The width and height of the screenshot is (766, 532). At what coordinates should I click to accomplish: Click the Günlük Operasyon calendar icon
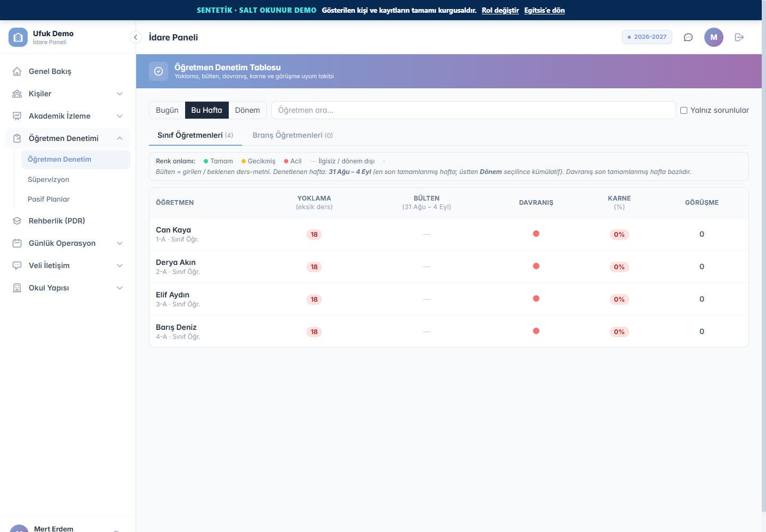pyautogui.click(x=17, y=243)
